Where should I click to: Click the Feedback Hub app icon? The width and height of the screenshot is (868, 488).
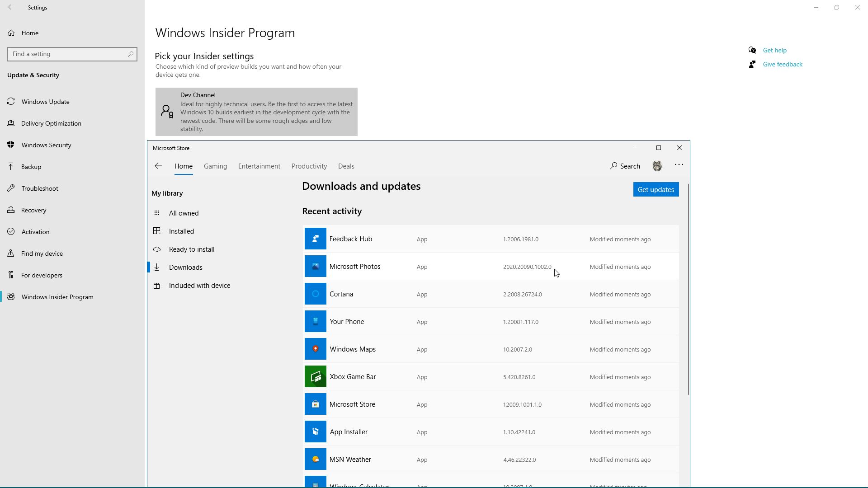(315, 239)
